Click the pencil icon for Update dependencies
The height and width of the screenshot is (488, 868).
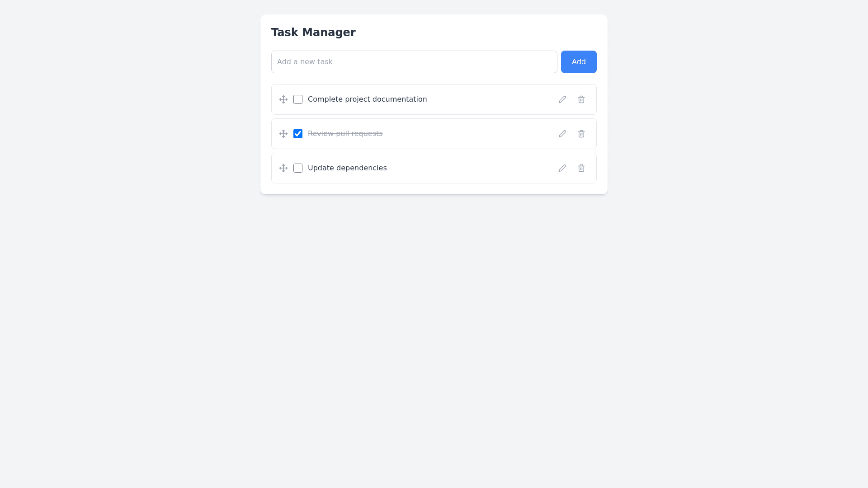[562, 168]
